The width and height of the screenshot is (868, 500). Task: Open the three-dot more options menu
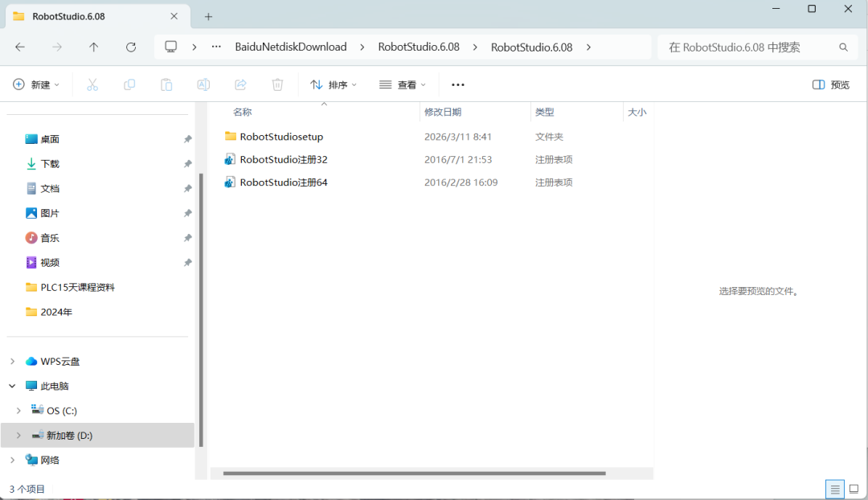(x=458, y=84)
